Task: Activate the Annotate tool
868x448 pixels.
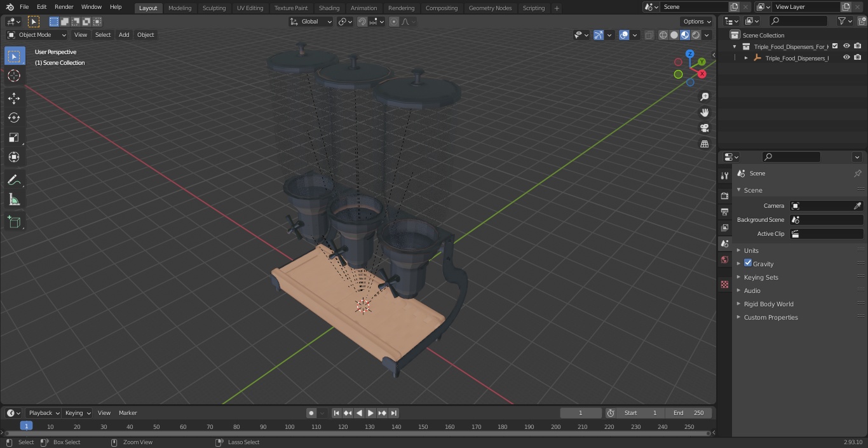Action: pos(15,180)
